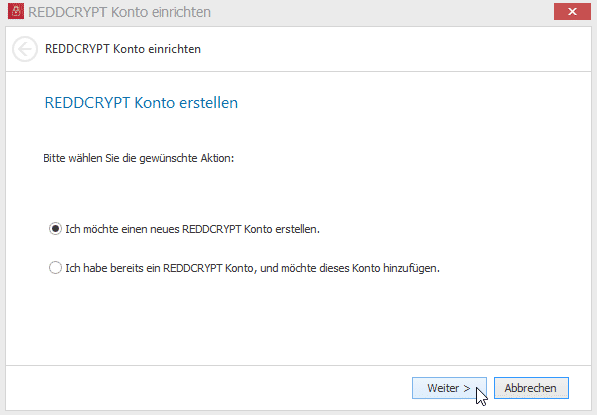Click the label text 'Ich möchte einen neues REDDCRYPT Konto erstellen'

click(x=192, y=229)
